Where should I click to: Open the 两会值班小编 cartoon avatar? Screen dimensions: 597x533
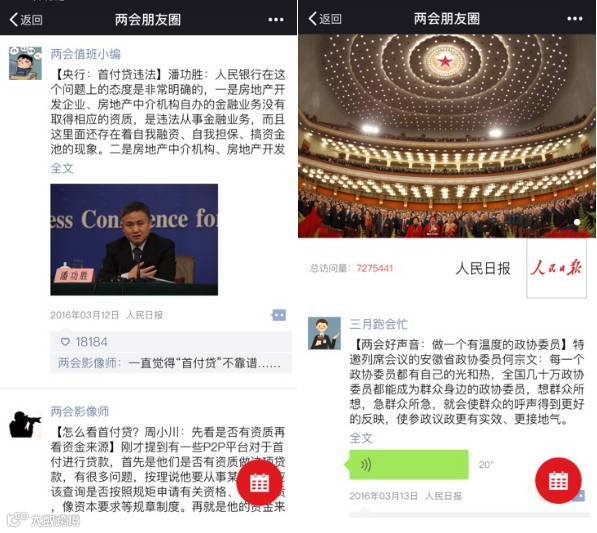coord(25,63)
